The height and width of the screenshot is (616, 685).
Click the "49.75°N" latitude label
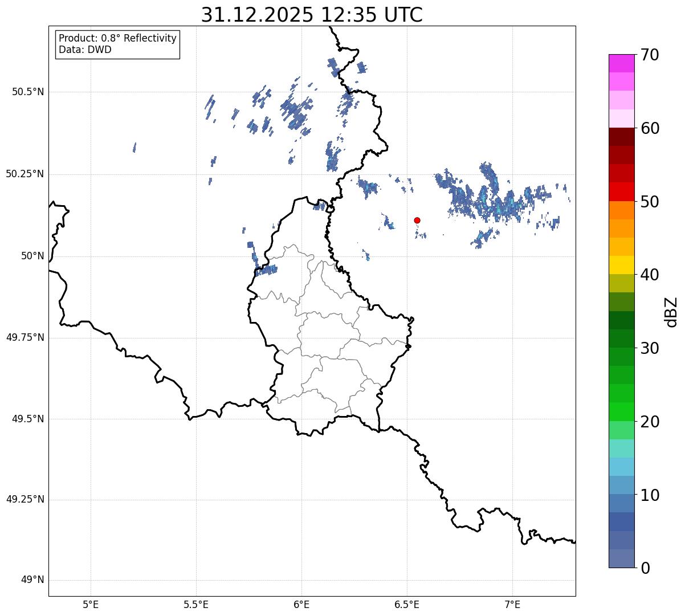click(25, 337)
